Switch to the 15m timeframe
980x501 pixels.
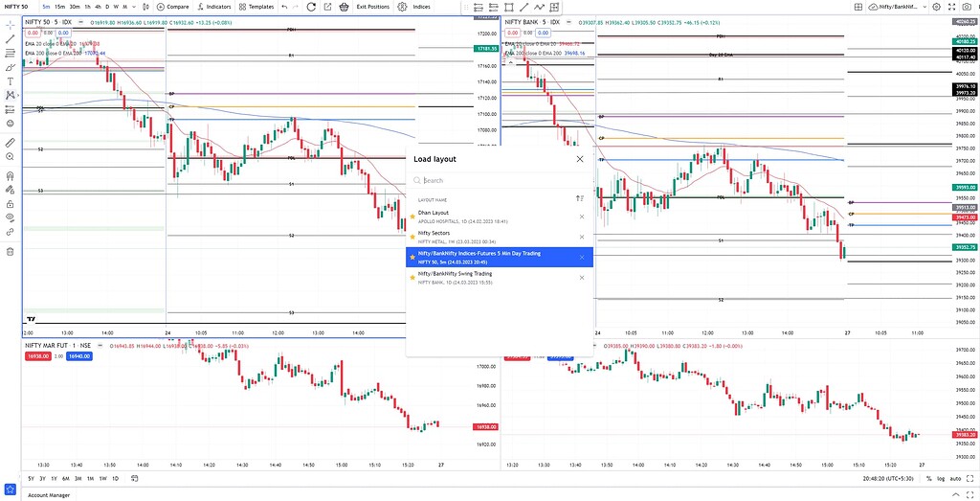[59, 7]
